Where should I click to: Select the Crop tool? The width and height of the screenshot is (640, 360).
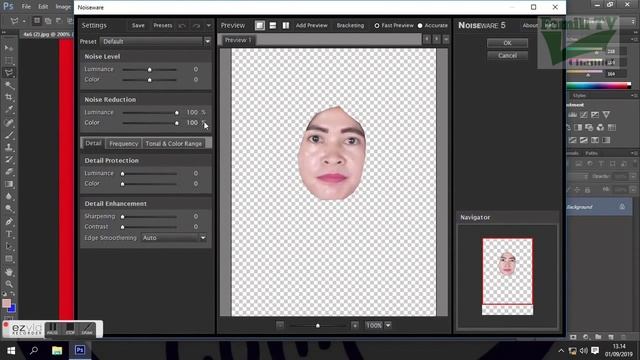[9, 97]
